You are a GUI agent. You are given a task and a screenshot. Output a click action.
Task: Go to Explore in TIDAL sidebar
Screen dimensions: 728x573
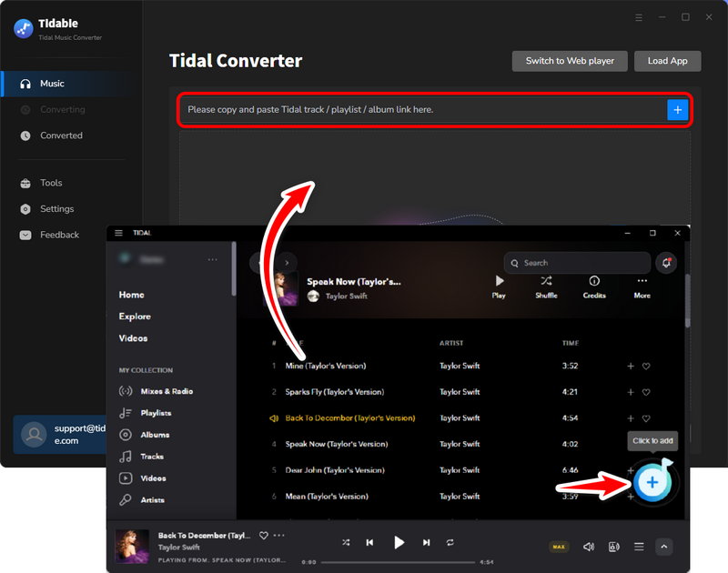tap(135, 317)
